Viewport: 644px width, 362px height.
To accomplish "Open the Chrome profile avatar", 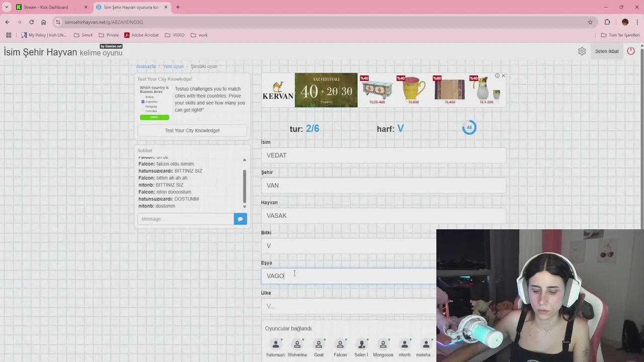I will [x=625, y=22].
